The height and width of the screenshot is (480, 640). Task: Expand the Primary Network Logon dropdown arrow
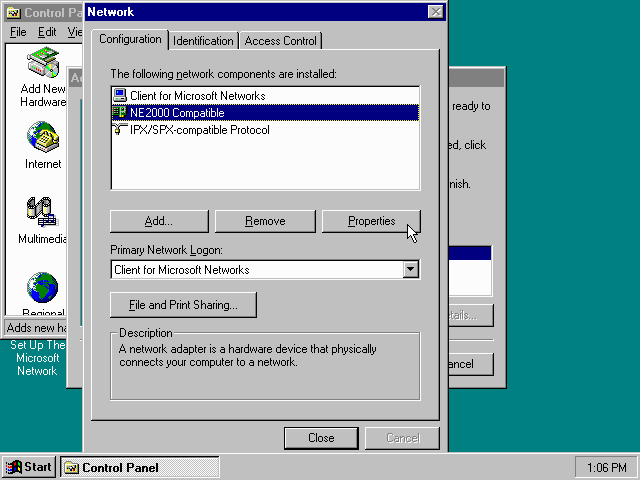coord(411,269)
